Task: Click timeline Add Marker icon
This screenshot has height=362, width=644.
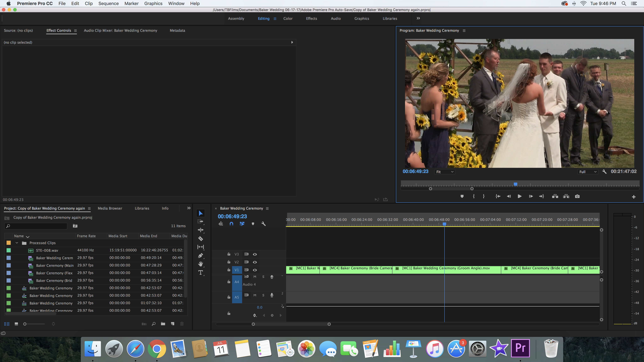Action: pos(253,224)
